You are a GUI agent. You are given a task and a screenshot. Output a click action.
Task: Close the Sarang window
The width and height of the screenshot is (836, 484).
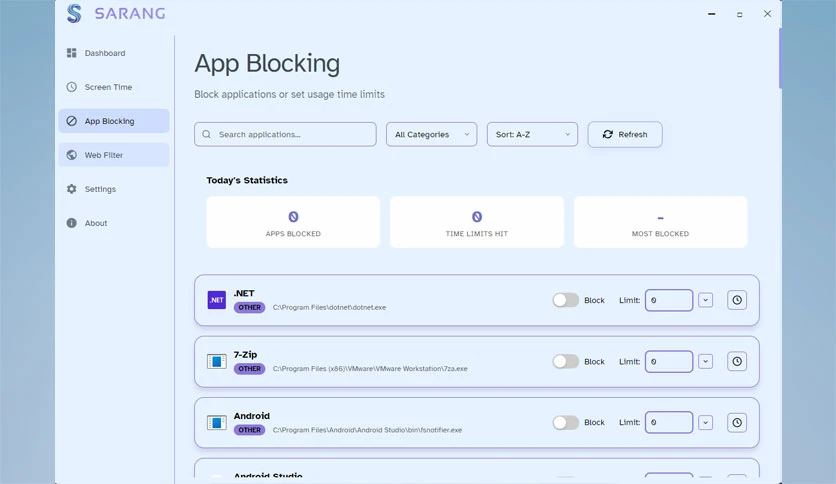(x=767, y=14)
